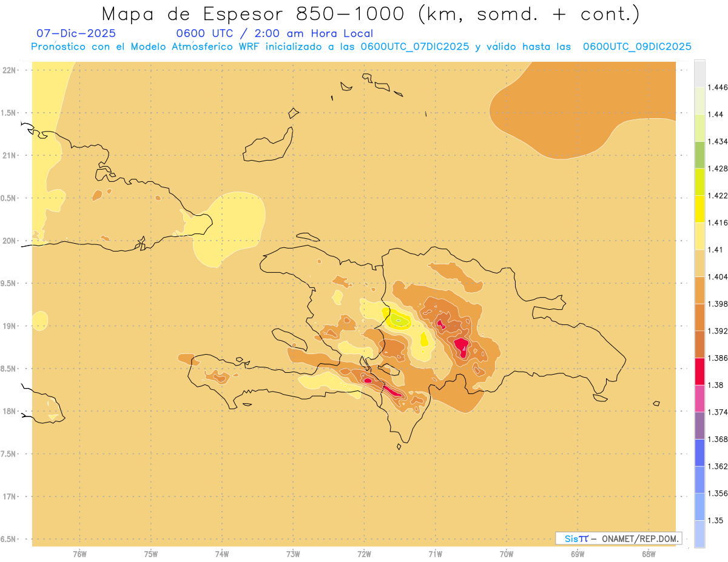728x562 pixels.
Task: Select the '17N' latitude label
Action: [10, 497]
